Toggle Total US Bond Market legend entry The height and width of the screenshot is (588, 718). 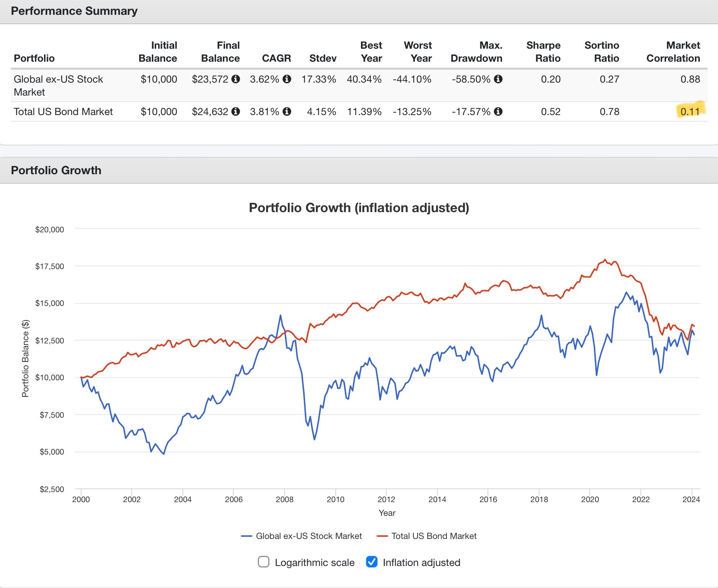click(x=427, y=536)
